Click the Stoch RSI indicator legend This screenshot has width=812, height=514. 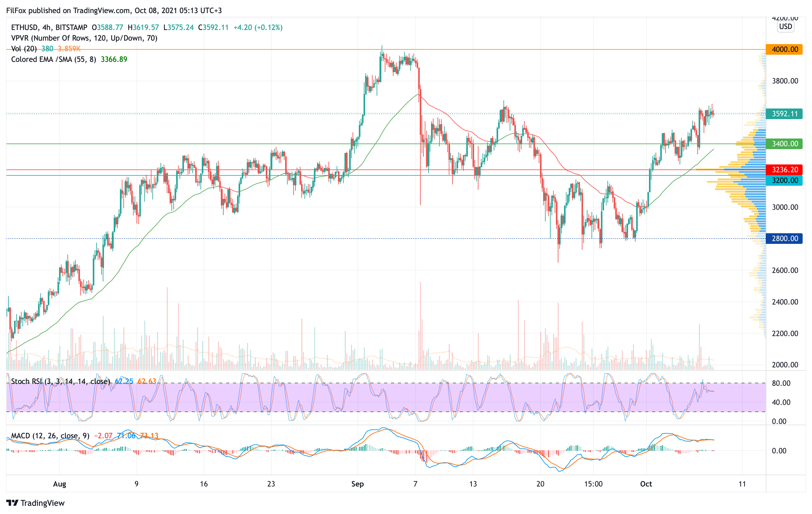point(60,381)
